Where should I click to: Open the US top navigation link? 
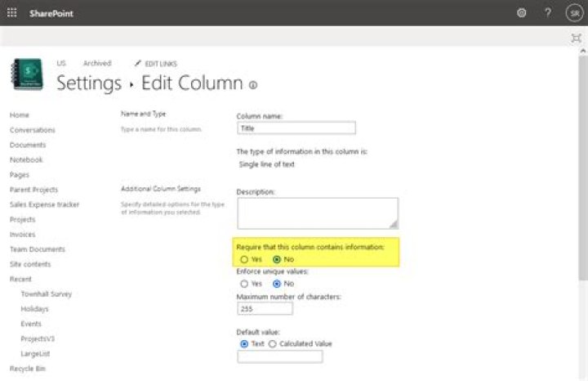(61, 63)
